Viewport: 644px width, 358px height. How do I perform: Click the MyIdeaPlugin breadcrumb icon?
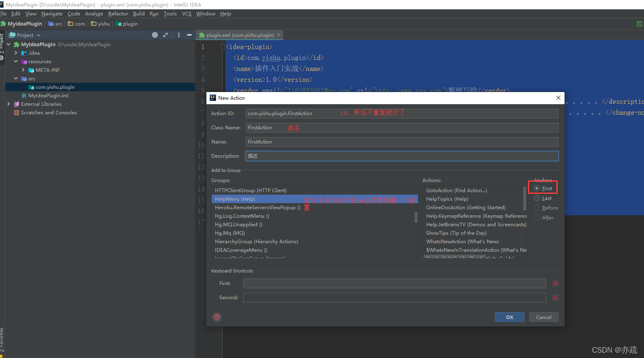[3, 24]
